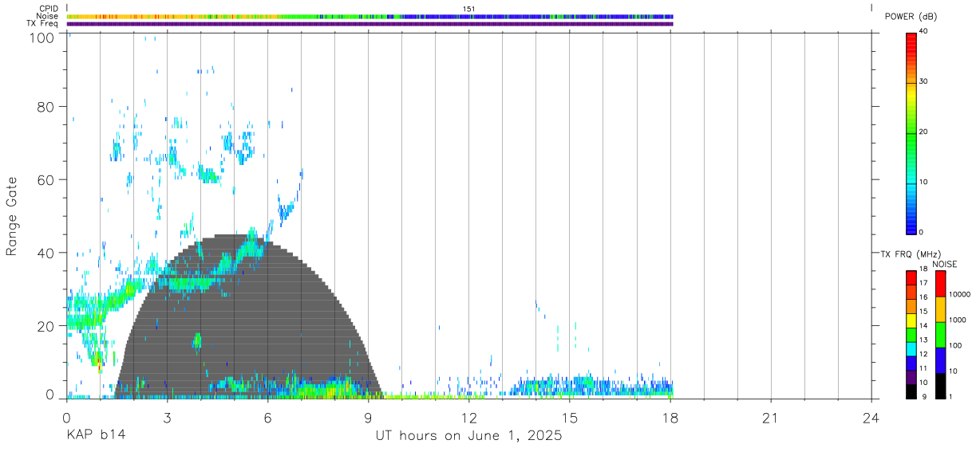Viewport: 980px width, 452px height.
Task: Click the 40 label on POWER scale
Action: 923,31
